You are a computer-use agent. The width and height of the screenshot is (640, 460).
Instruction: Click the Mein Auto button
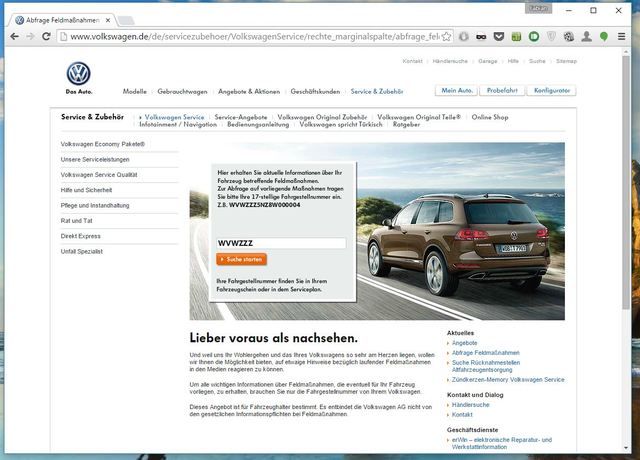pos(457,91)
